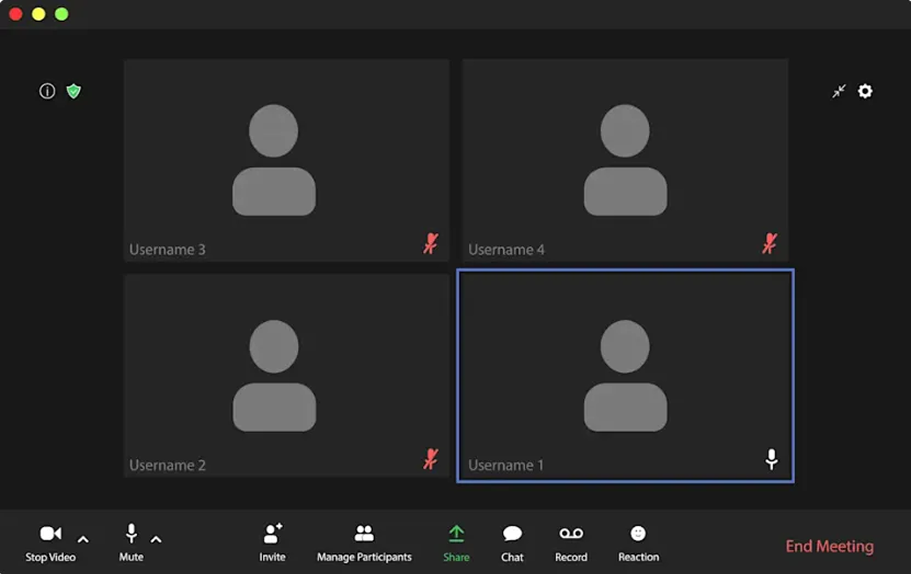Click the exit fullscreen arrows icon

click(x=839, y=91)
